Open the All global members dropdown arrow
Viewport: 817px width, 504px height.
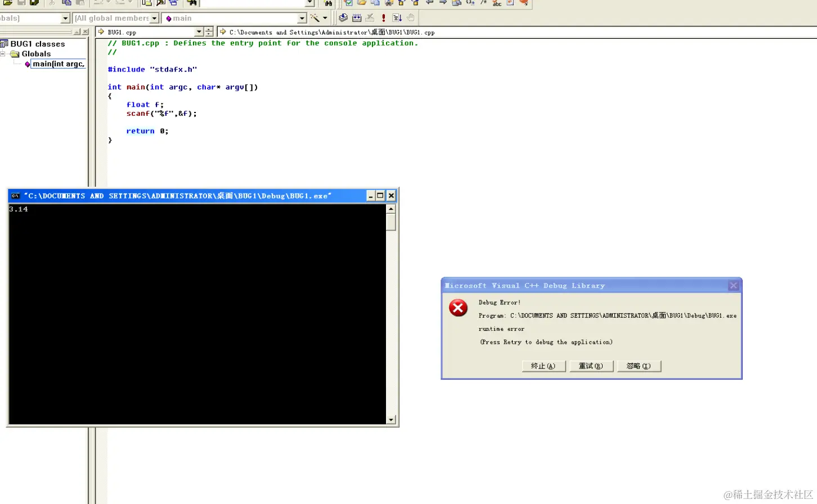point(154,19)
